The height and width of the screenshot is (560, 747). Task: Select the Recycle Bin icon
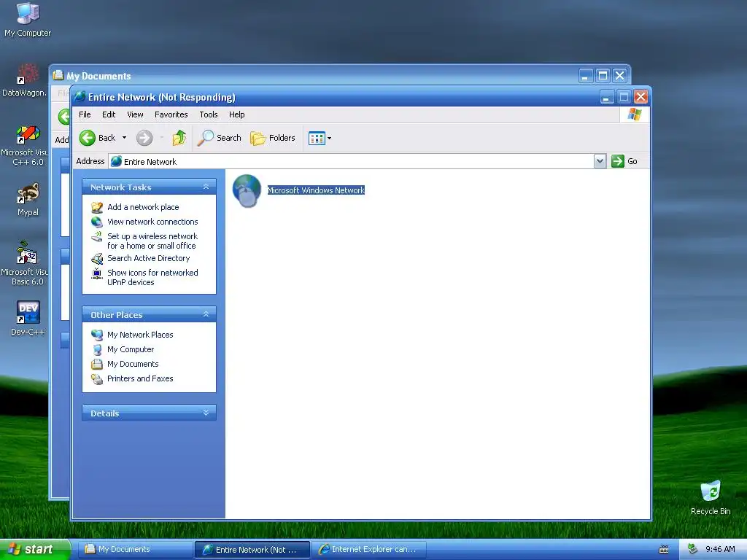pyautogui.click(x=711, y=491)
